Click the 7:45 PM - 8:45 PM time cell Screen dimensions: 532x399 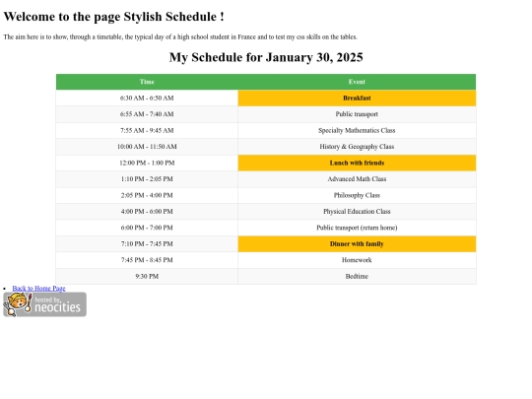tap(147, 260)
